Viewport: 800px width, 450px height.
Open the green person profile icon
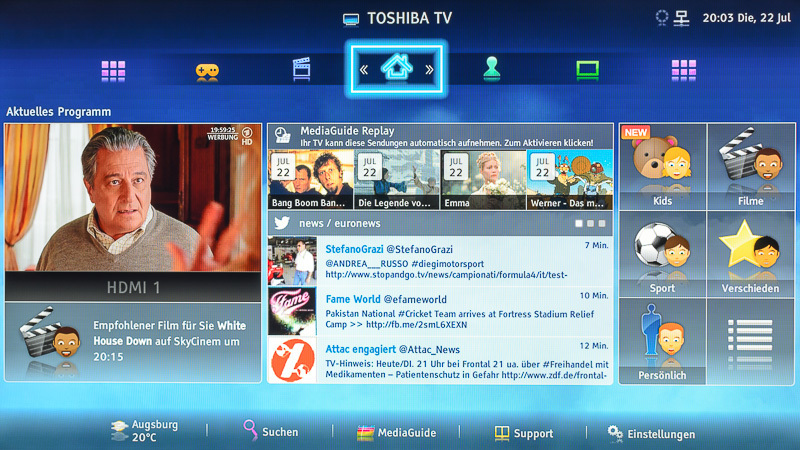[x=492, y=69]
